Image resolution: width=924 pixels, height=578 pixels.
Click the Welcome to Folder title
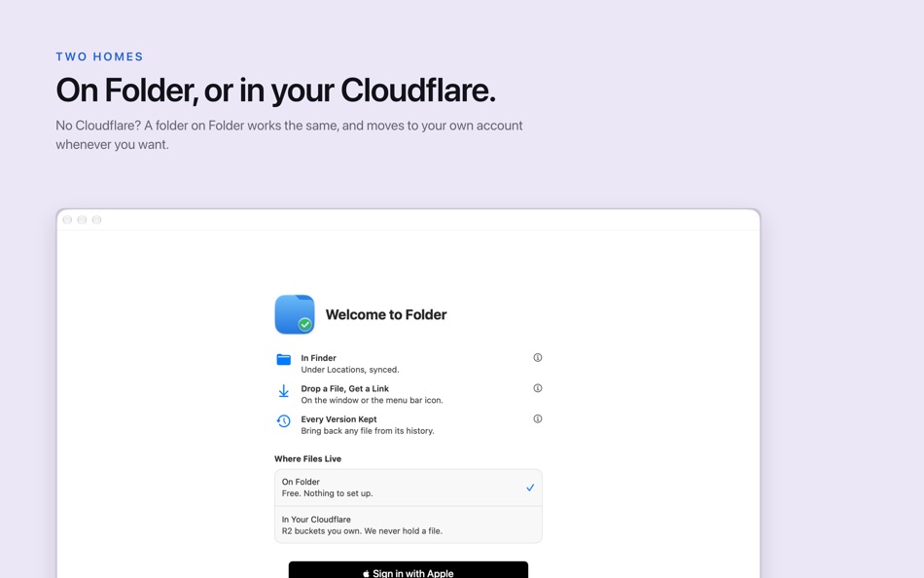(x=386, y=315)
